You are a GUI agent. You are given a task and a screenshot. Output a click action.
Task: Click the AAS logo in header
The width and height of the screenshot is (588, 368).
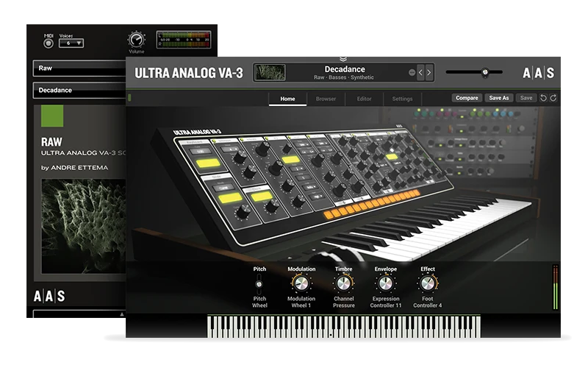click(539, 73)
